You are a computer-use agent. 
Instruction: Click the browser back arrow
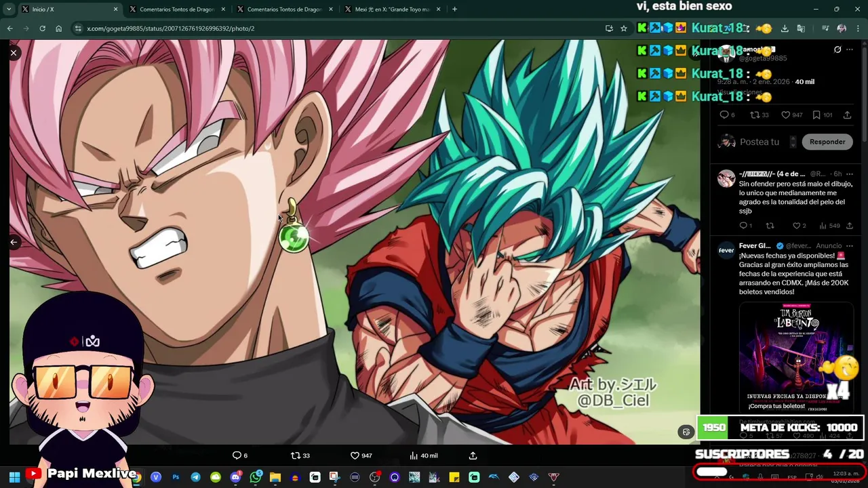(9, 28)
